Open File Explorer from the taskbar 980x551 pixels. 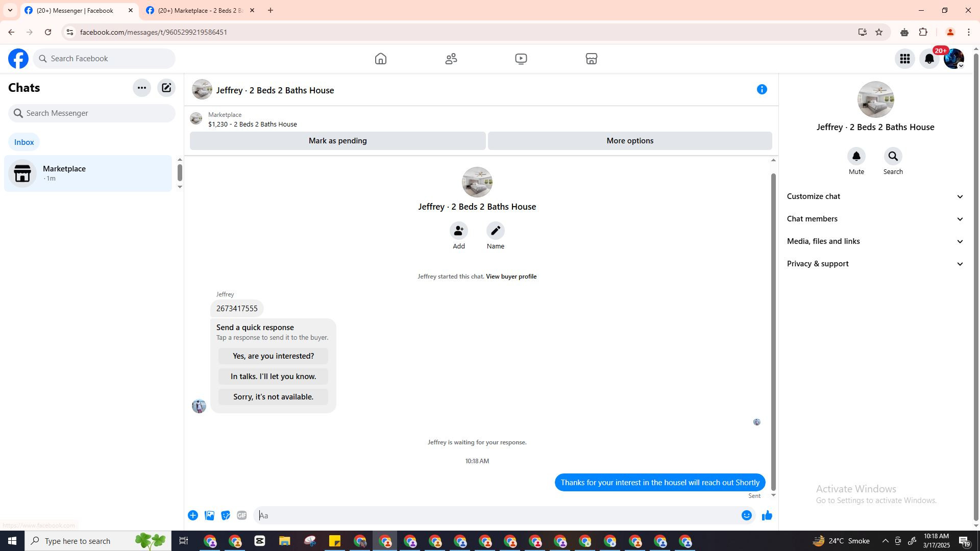point(284,541)
